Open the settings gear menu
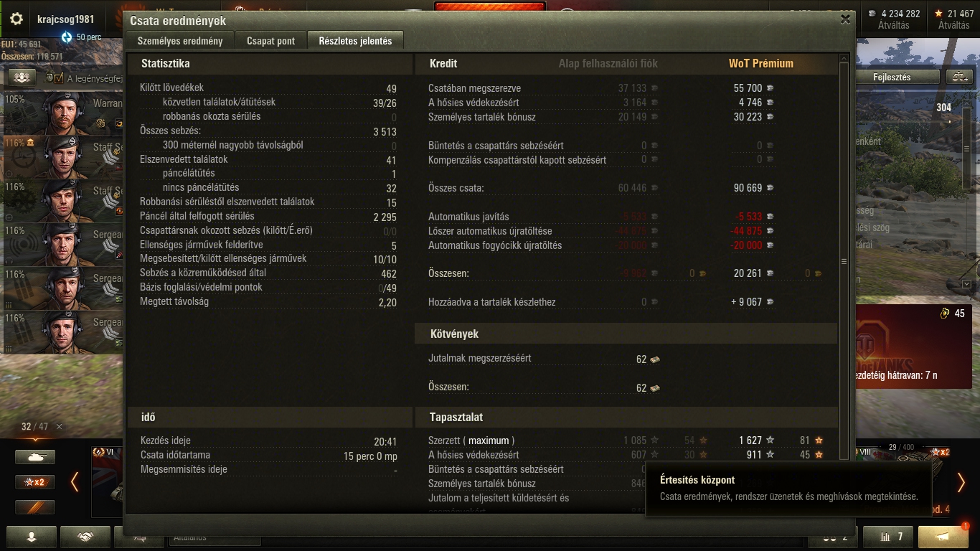Screen dimensions: 980x551 click(17, 19)
